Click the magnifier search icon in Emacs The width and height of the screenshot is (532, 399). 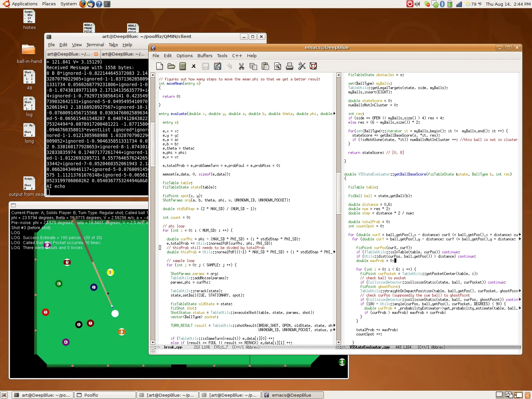click(278, 66)
